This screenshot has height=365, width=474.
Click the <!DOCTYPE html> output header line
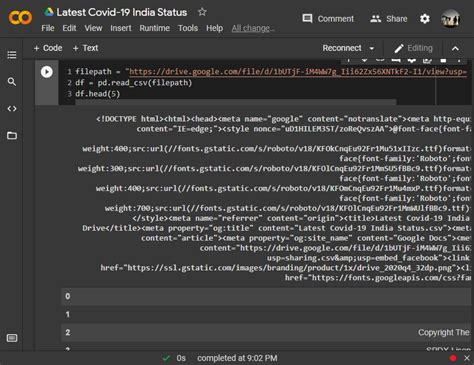tap(283, 119)
